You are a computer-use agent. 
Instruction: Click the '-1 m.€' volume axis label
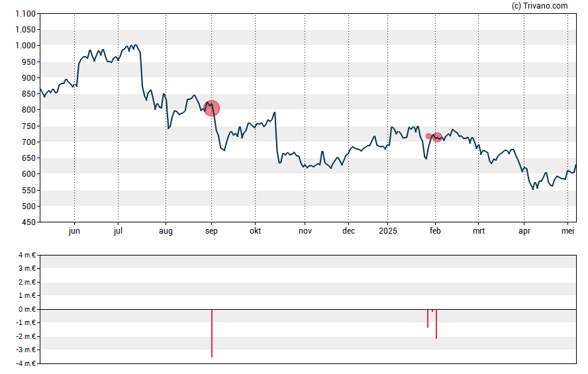[26, 322]
